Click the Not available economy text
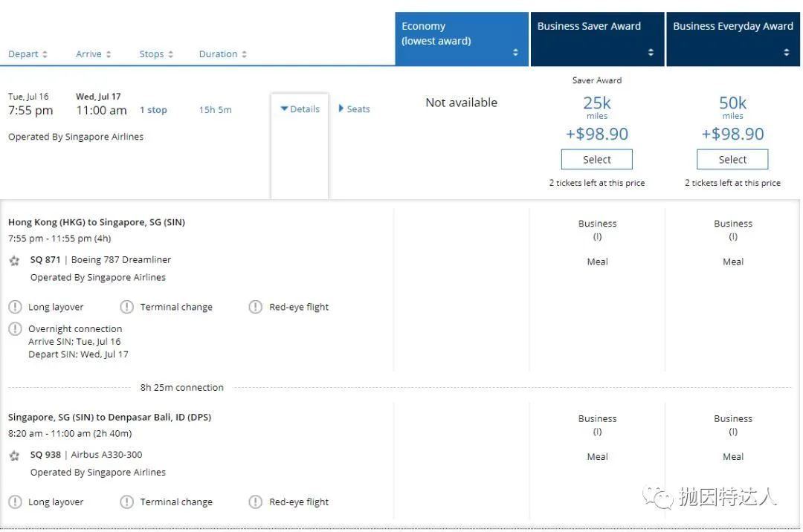Viewport: 803px width, 532px height. coord(462,103)
